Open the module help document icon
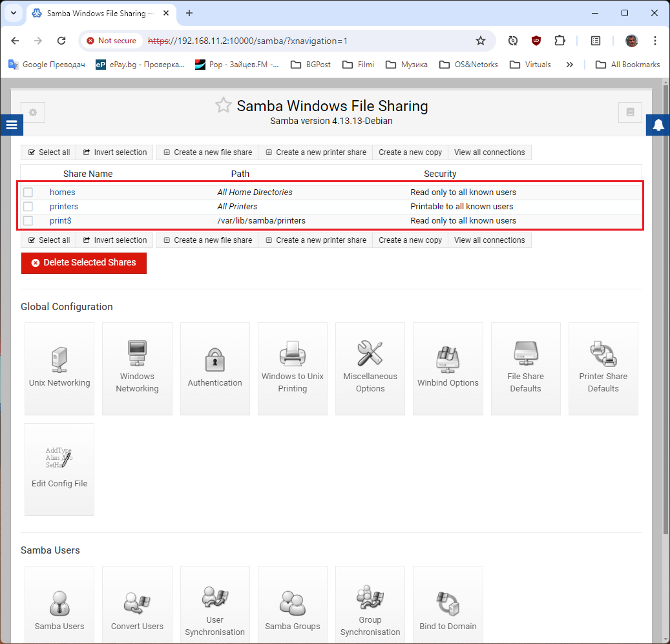 tap(630, 112)
